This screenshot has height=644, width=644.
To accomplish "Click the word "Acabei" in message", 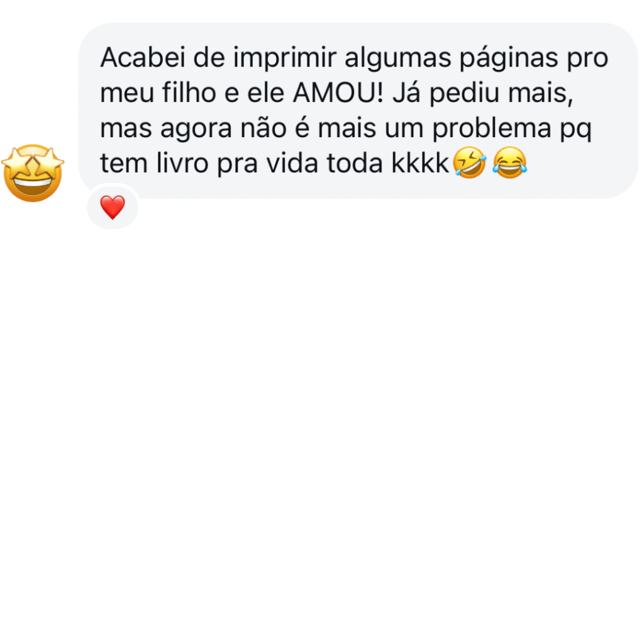I will pos(143,57).
